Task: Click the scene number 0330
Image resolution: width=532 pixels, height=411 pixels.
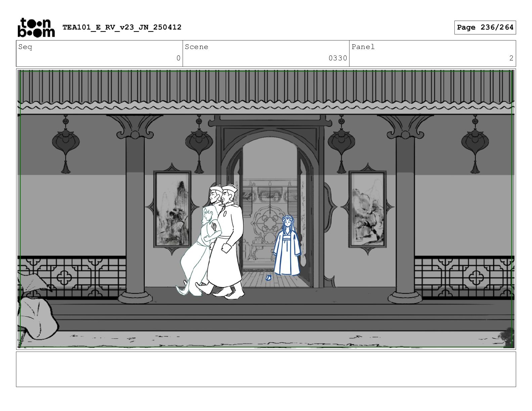Action: [338, 58]
